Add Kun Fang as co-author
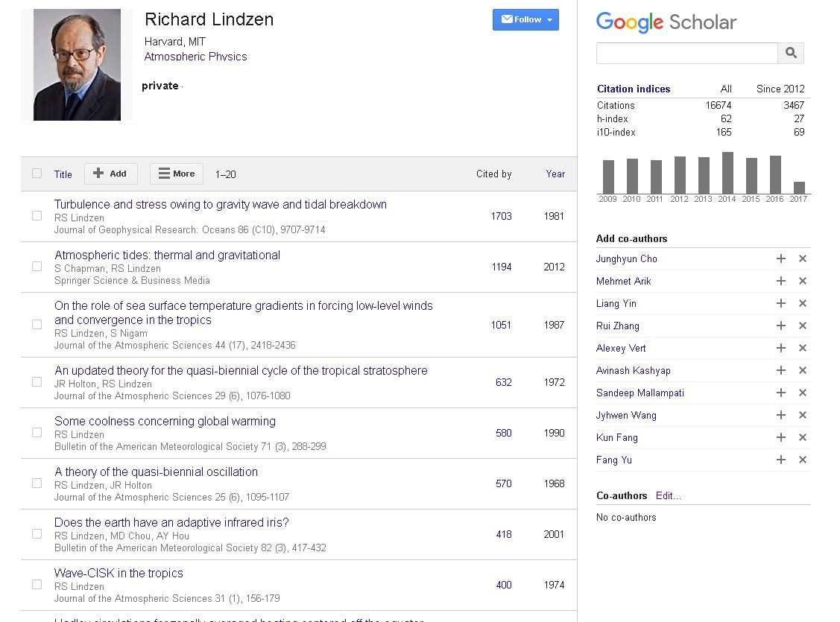The image size is (840, 622). (x=781, y=437)
